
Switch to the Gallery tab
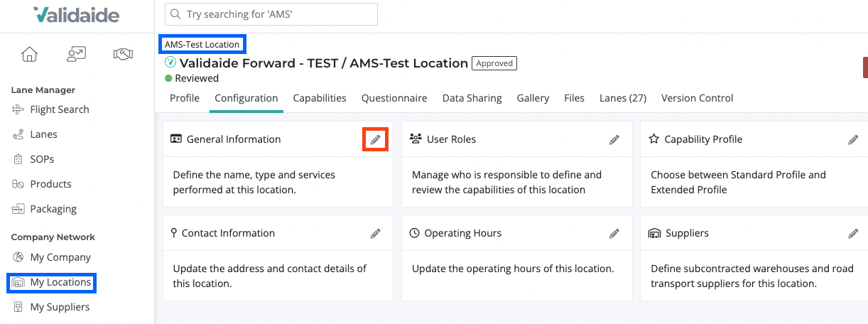pos(533,98)
